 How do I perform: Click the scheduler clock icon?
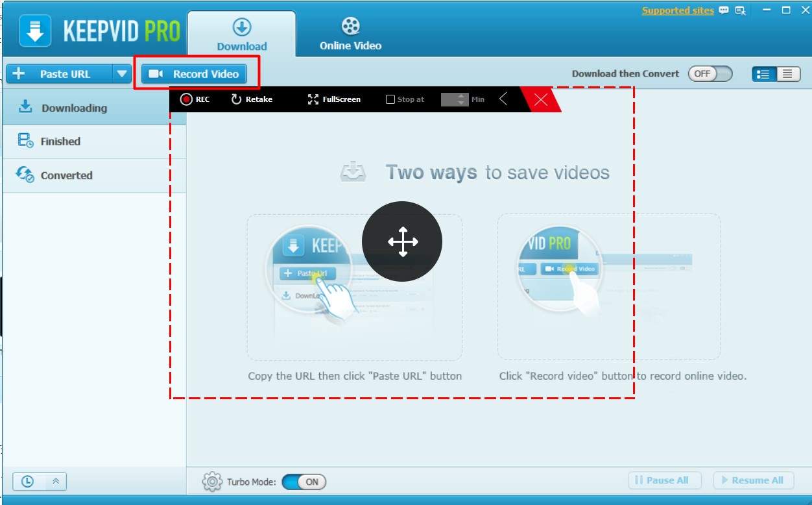coord(27,481)
